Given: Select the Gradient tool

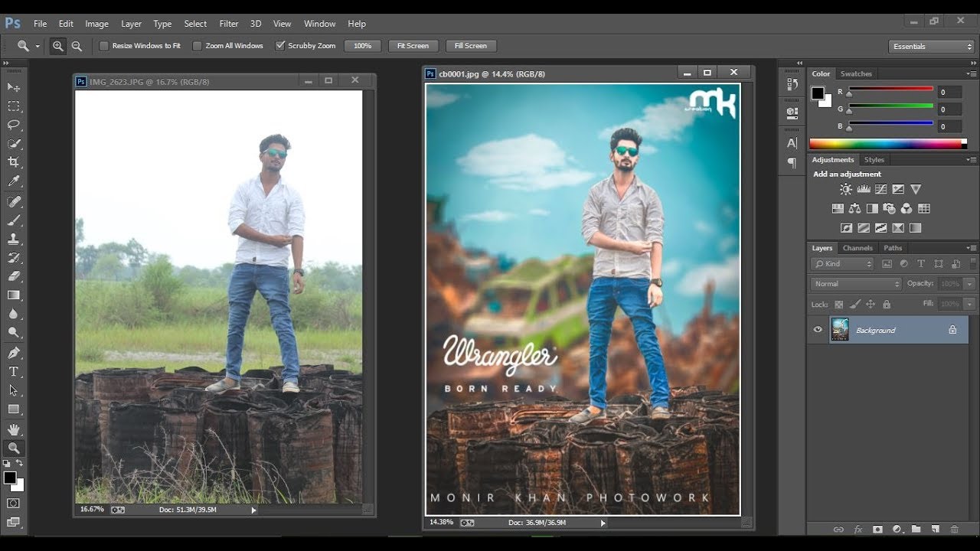Looking at the screenshot, I should tap(14, 295).
